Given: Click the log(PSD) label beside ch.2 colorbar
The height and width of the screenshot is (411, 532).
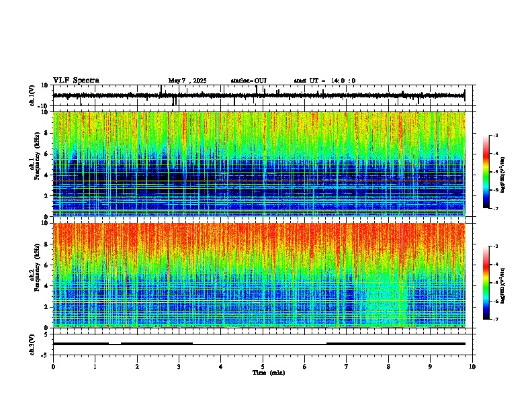Looking at the screenshot, I should coord(503,285).
